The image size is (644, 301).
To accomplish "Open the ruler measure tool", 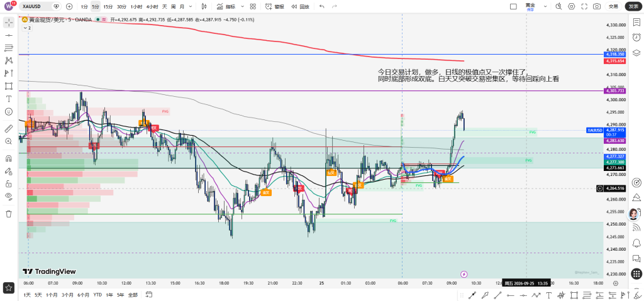I will (x=9, y=129).
